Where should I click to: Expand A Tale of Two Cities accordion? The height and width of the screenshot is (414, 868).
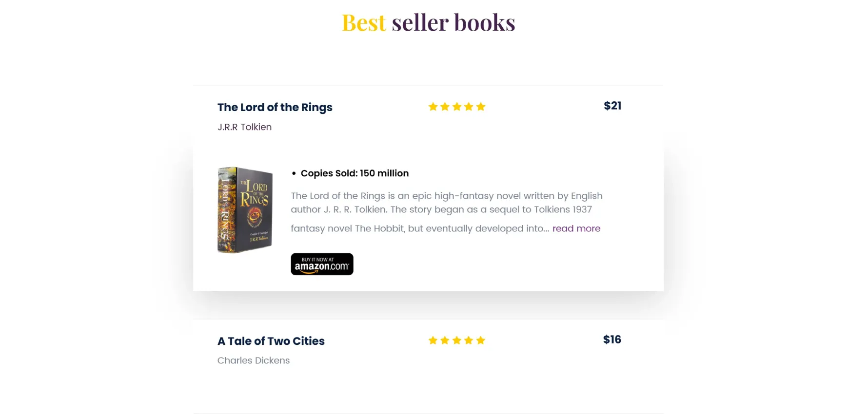click(x=271, y=341)
